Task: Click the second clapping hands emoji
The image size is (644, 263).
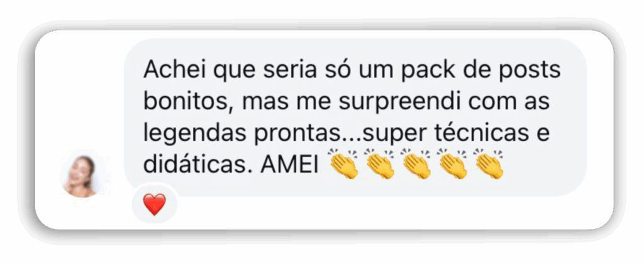Action: pyautogui.click(x=380, y=164)
